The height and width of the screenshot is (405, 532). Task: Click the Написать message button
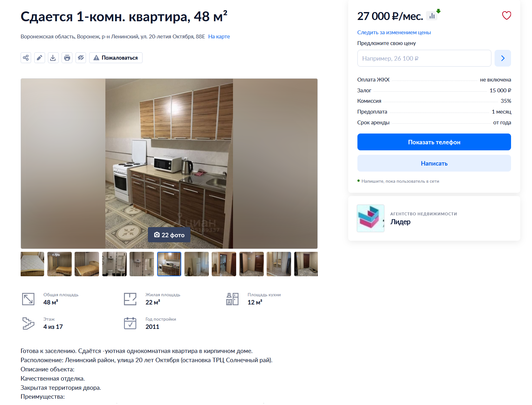[434, 163]
